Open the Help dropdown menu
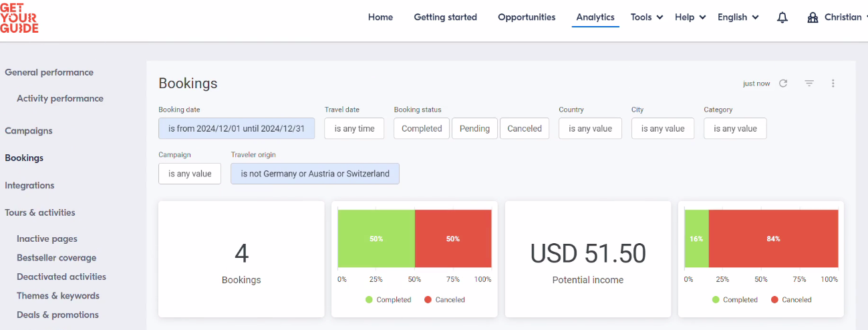Viewport: 868px width, 330px height. [x=690, y=17]
